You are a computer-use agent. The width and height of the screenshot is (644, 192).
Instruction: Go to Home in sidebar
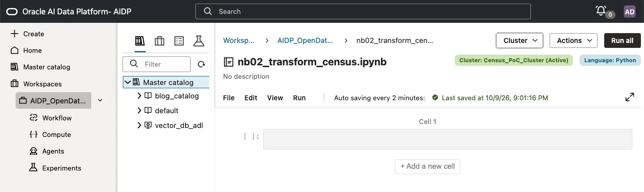(x=32, y=50)
